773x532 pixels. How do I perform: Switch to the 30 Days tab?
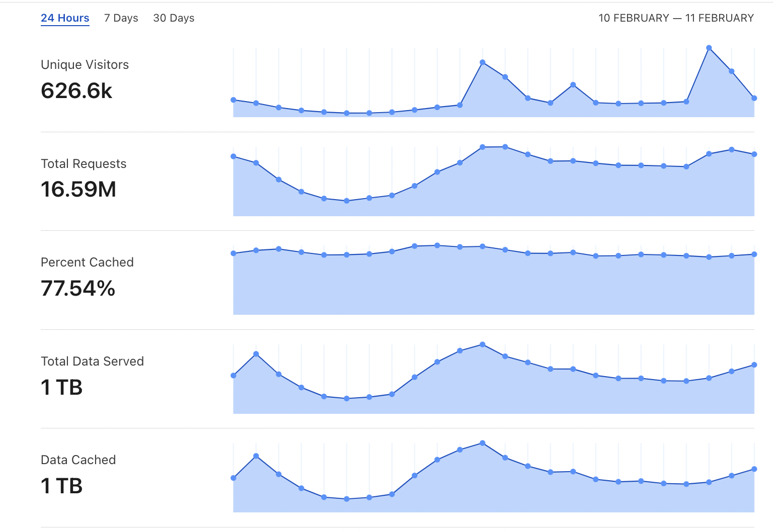174,18
